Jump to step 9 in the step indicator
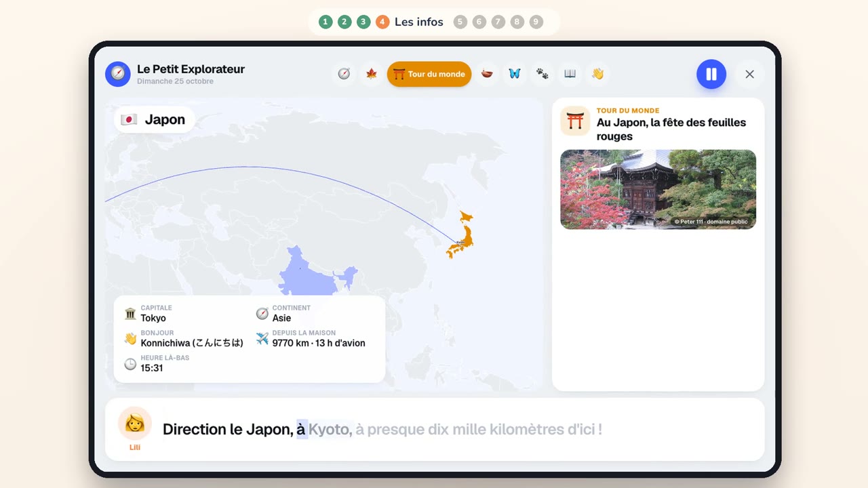 [x=536, y=22]
